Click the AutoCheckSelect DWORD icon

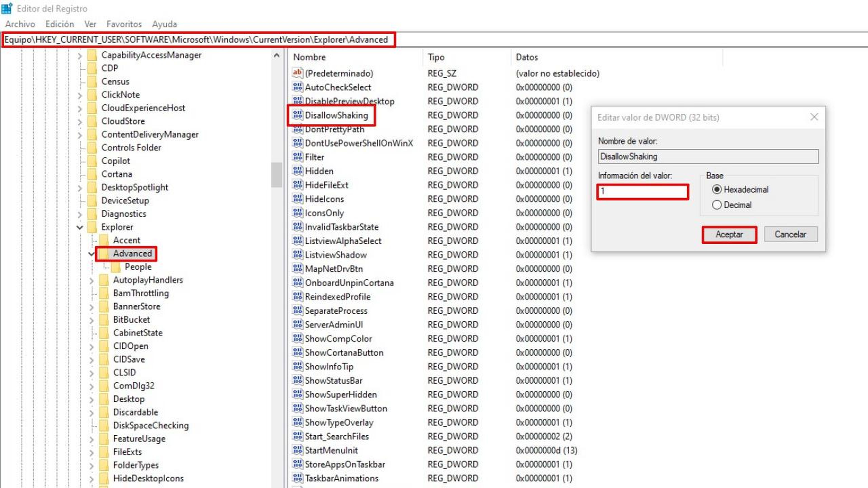click(x=297, y=87)
